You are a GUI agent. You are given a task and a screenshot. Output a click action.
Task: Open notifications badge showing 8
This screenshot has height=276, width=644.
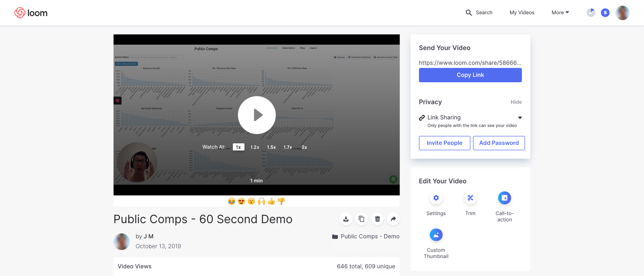(x=605, y=13)
